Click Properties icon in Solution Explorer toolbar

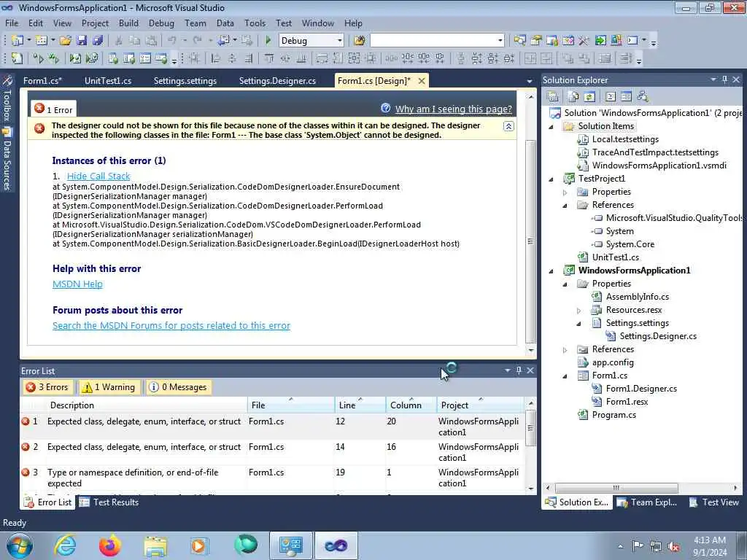pyautogui.click(x=553, y=97)
